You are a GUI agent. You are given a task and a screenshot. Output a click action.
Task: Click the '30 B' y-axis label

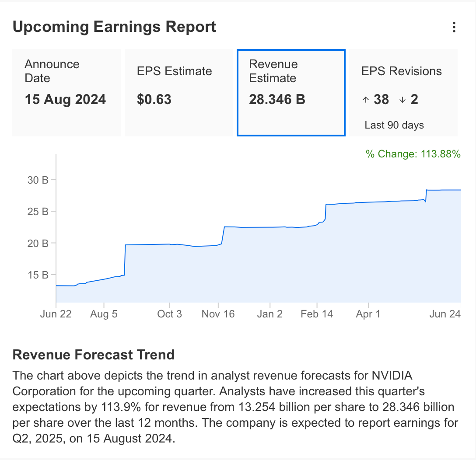(x=38, y=180)
